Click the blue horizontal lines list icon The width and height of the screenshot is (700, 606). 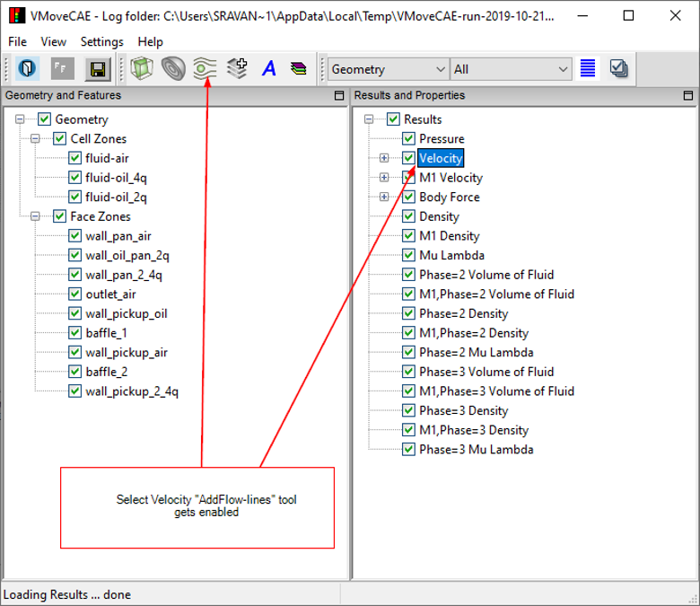(588, 69)
